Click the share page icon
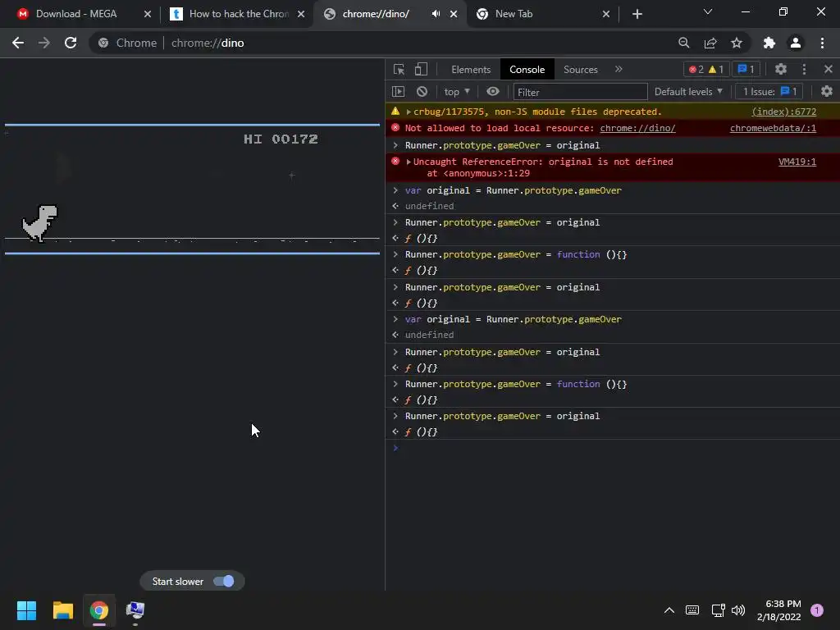 (710, 43)
